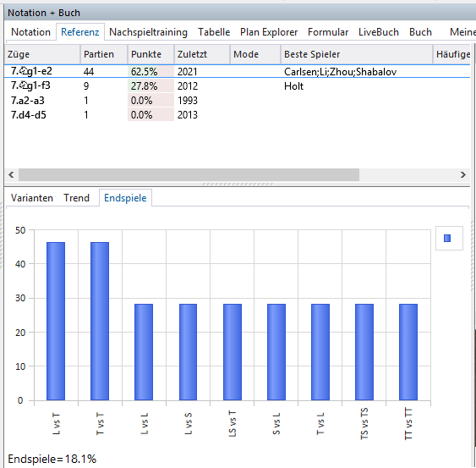Click the L vs T bar
The width and height of the screenshot is (476, 468).
[x=56, y=321]
